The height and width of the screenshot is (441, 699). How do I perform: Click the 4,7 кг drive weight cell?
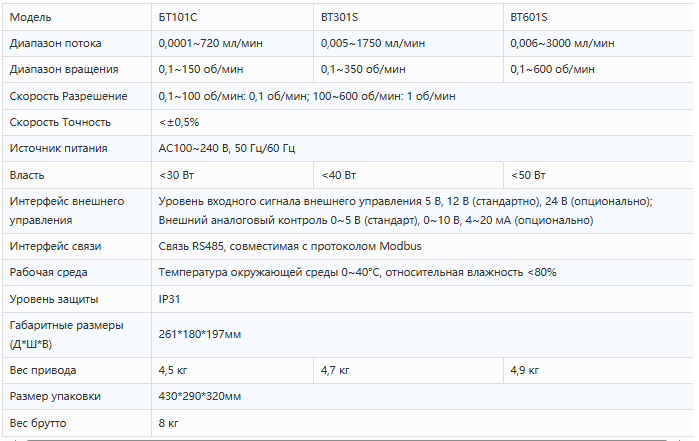(408, 370)
